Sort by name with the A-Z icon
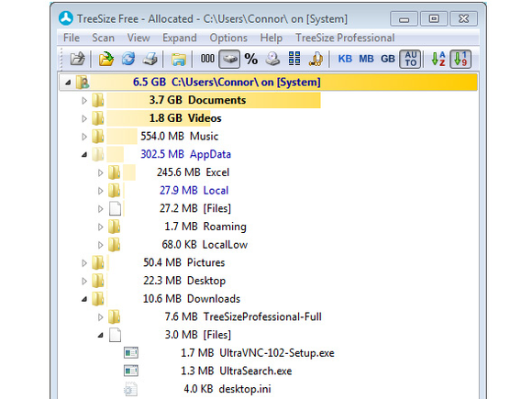532x399 pixels. tap(438, 59)
